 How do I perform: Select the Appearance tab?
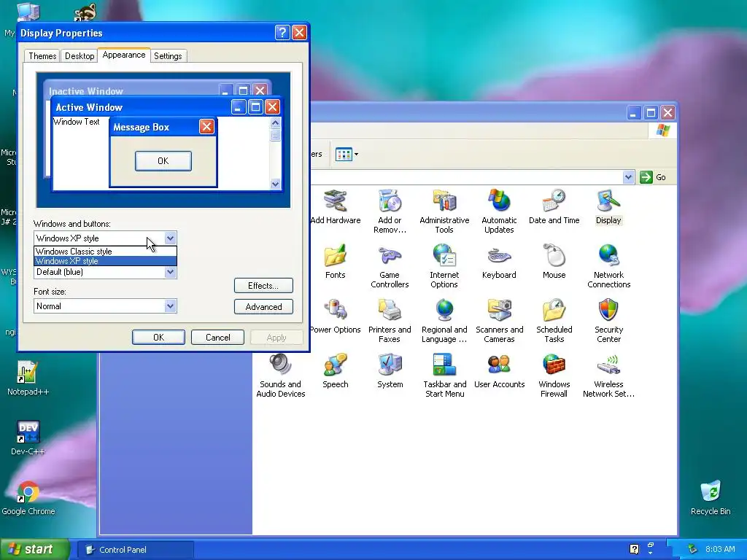[x=124, y=55]
